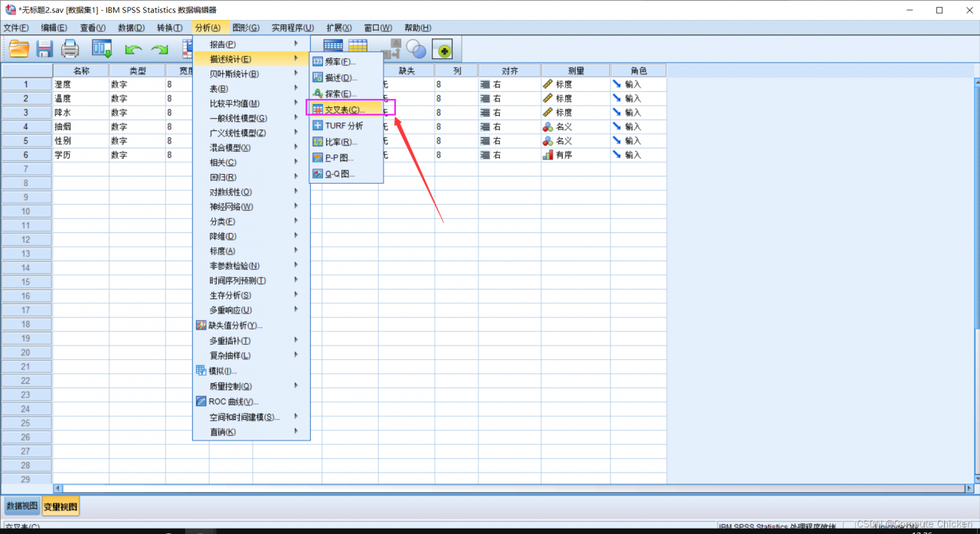This screenshot has width=980, height=534.
Task: Open the 数据(D) menu
Action: pos(131,28)
